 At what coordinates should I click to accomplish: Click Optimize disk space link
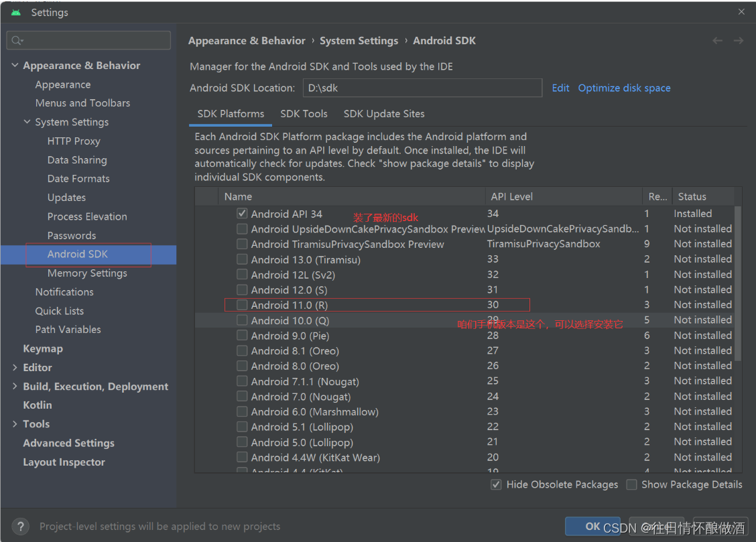pos(625,88)
